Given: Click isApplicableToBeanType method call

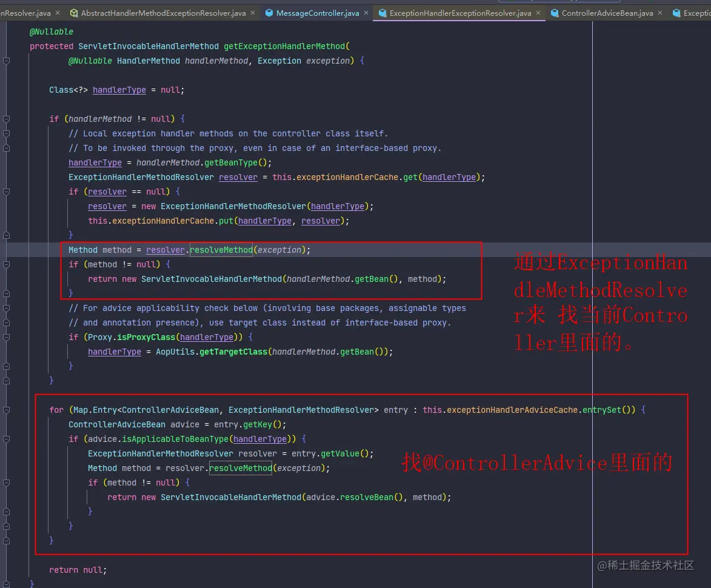Looking at the screenshot, I should click(x=175, y=439).
